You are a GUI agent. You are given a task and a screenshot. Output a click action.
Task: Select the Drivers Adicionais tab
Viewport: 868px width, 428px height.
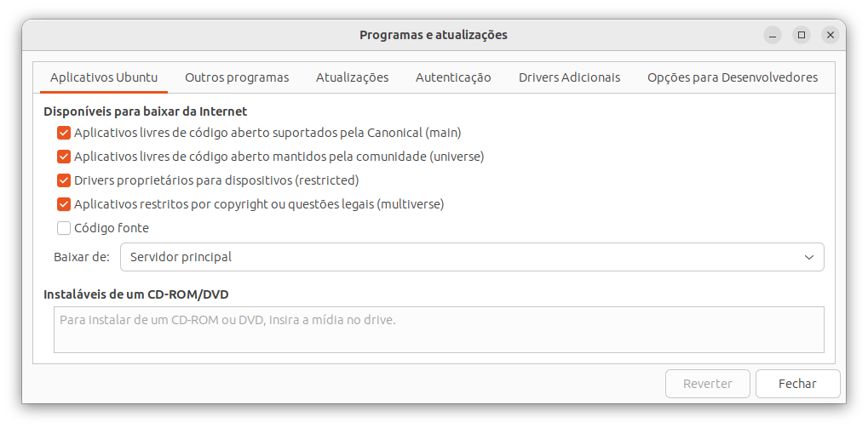569,77
